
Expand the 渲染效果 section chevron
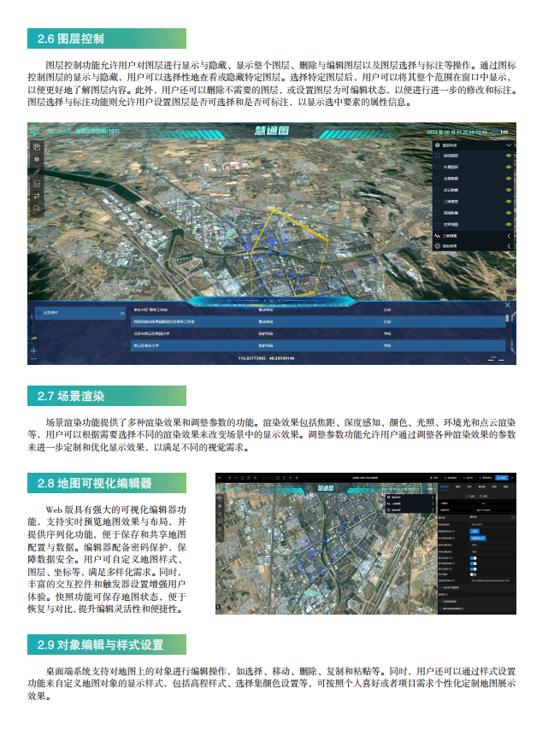[x=509, y=246]
